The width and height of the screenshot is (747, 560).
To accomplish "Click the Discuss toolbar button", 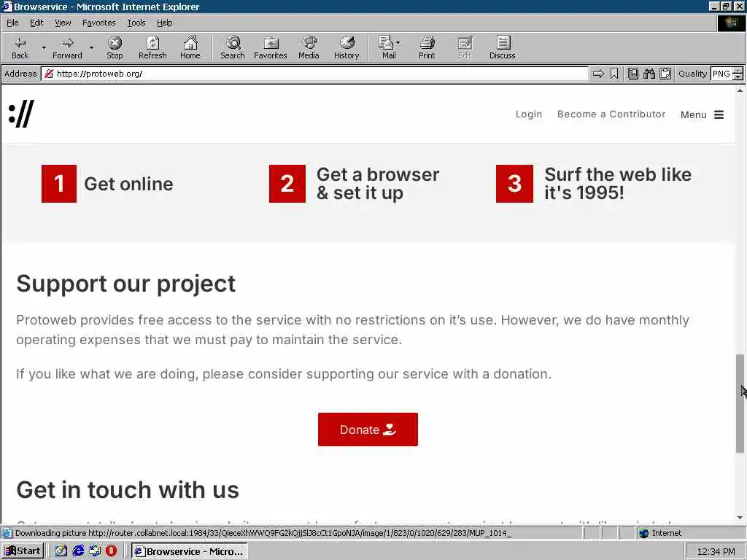I will pyautogui.click(x=502, y=47).
